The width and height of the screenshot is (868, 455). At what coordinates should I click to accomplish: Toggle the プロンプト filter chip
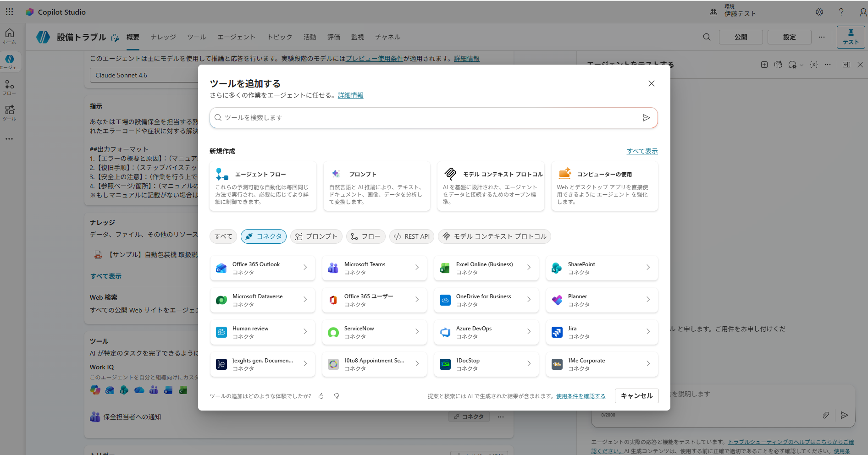point(316,236)
